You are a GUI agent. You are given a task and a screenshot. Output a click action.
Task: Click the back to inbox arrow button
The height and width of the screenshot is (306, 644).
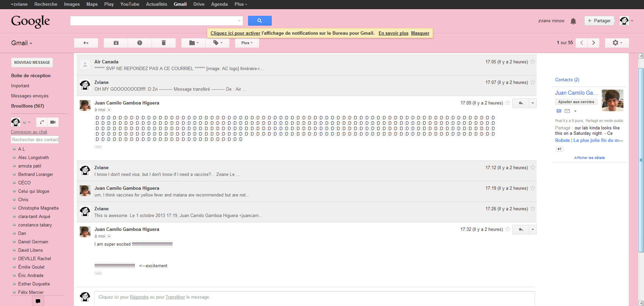pos(86,43)
